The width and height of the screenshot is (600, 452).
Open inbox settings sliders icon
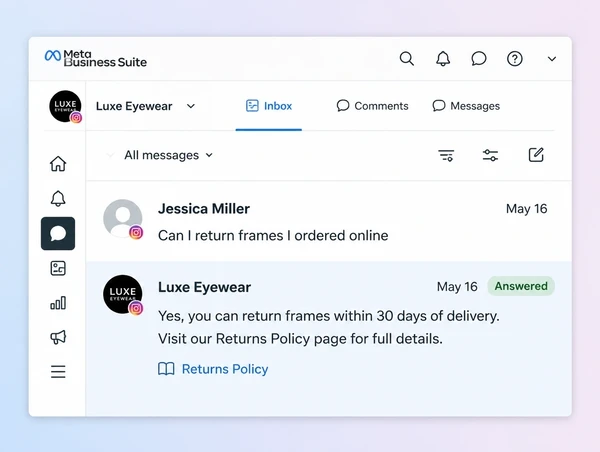click(x=491, y=155)
